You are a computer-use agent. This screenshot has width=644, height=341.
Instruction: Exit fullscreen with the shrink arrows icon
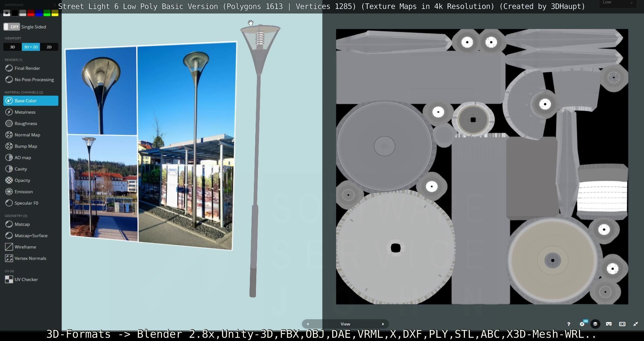pyautogui.click(x=636, y=324)
